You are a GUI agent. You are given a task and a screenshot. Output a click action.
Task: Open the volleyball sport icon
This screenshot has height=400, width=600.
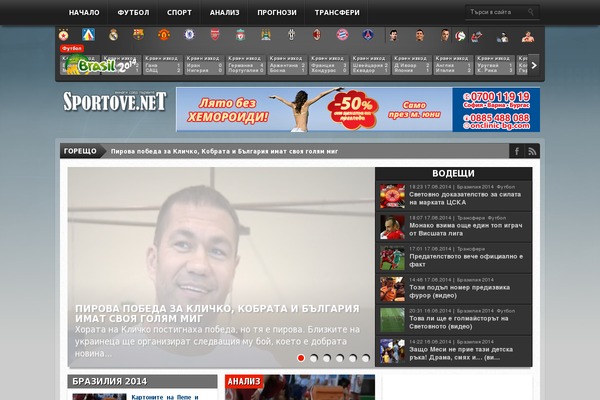point(460,36)
